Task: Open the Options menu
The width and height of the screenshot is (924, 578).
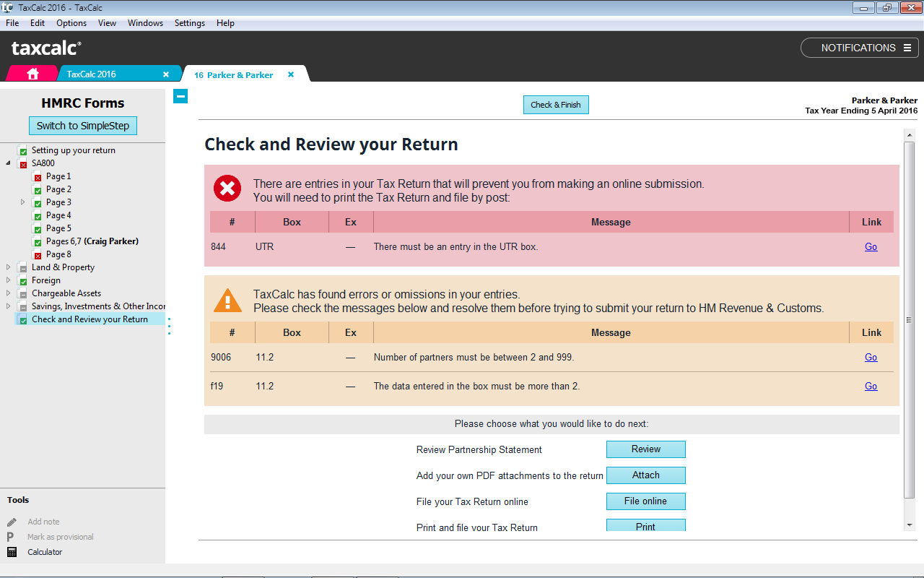Action: tap(71, 23)
